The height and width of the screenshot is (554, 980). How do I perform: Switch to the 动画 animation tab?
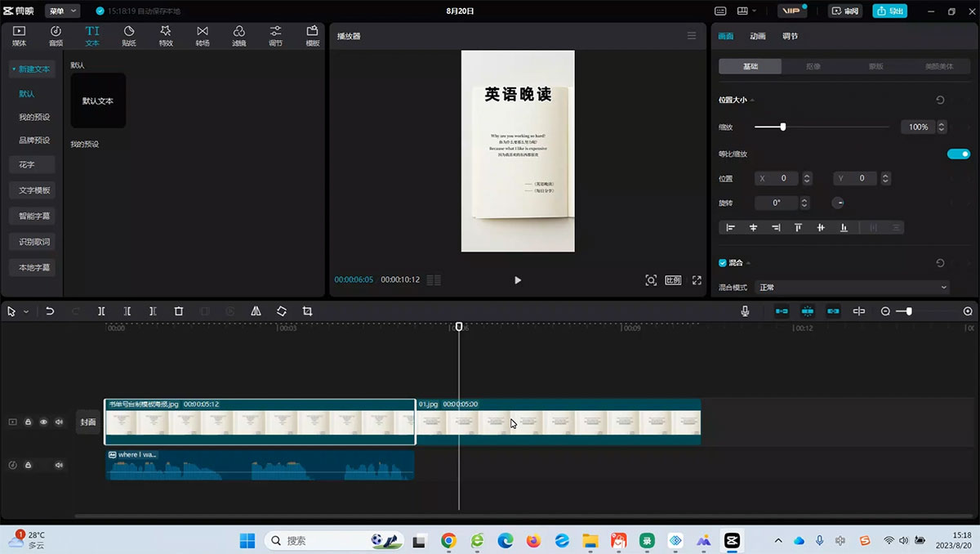pyautogui.click(x=758, y=37)
